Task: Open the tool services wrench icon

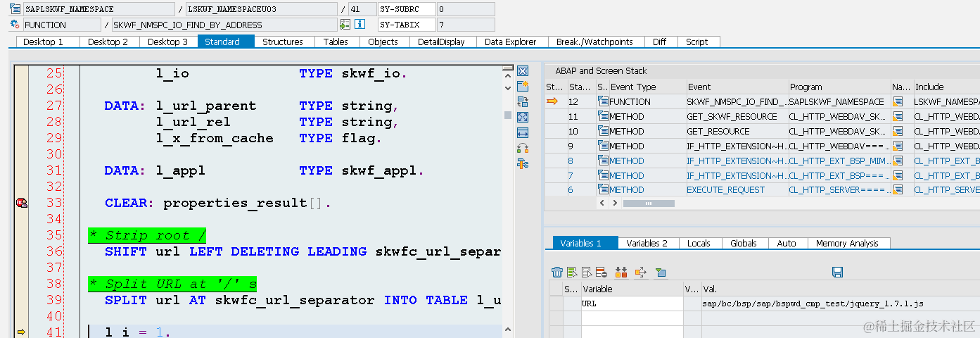Action: point(523,164)
